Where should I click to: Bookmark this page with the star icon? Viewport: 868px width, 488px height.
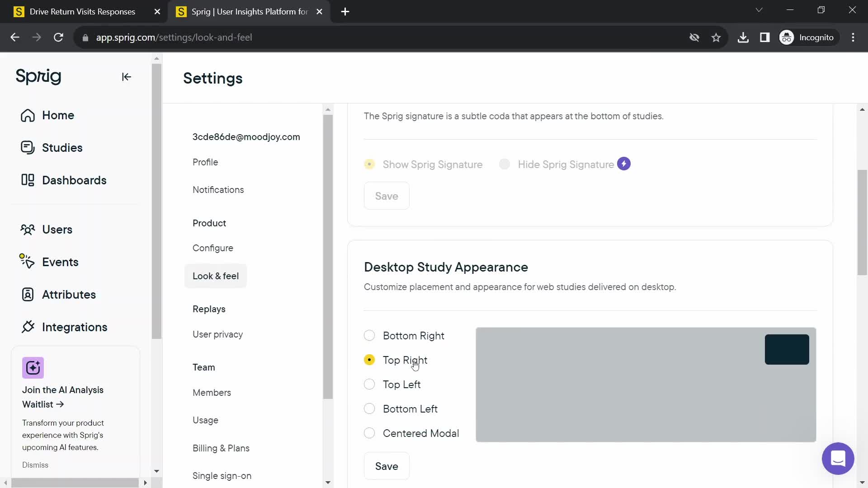tap(716, 38)
